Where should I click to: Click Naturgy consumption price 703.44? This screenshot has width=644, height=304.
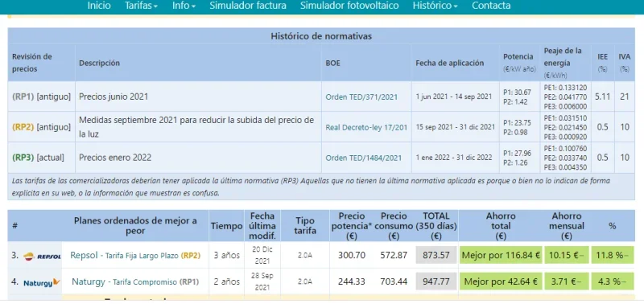tap(394, 281)
